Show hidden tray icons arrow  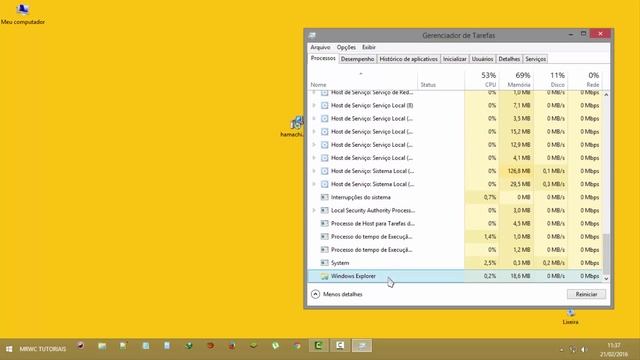pos(562,350)
